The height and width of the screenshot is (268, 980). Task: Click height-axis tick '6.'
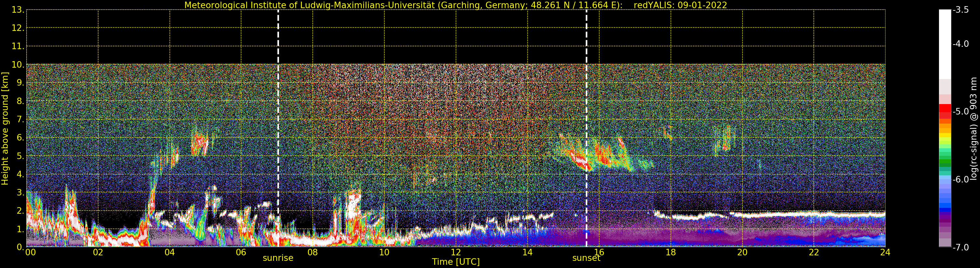pyautogui.click(x=20, y=138)
